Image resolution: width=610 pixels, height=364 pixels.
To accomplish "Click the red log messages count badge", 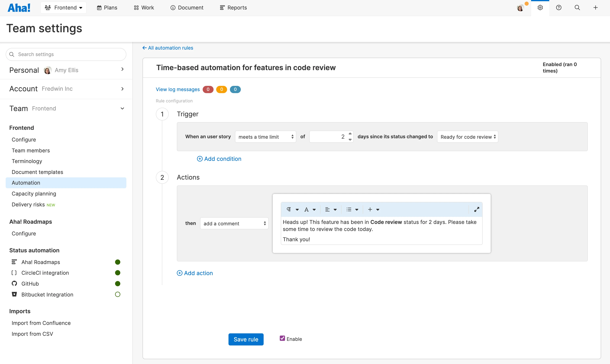I will point(208,89).
